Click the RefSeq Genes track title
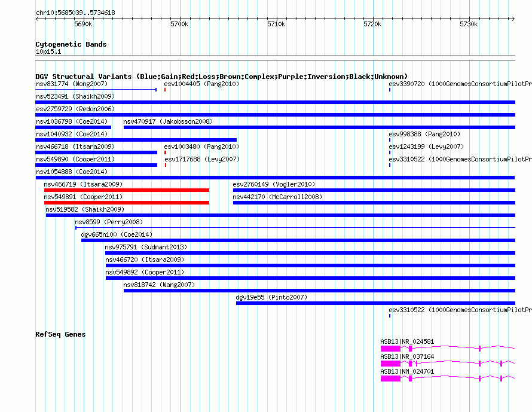 [x=60, y=334]
